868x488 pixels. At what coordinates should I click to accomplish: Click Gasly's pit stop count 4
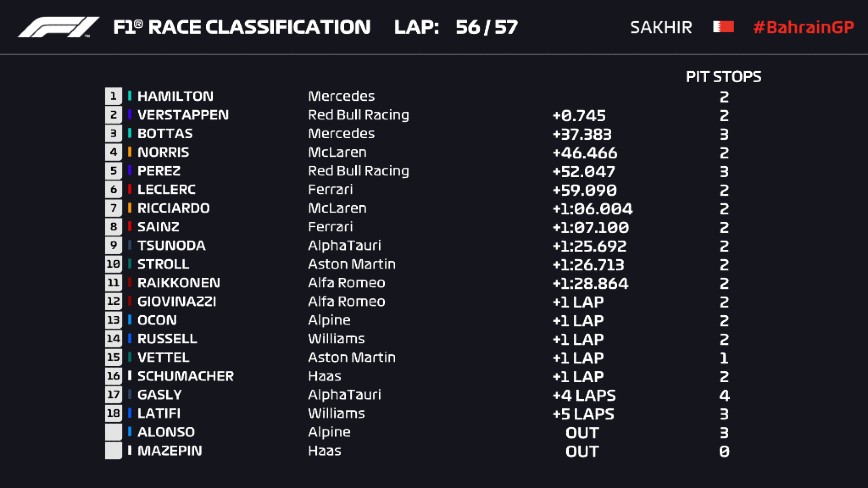click(724, 395)
